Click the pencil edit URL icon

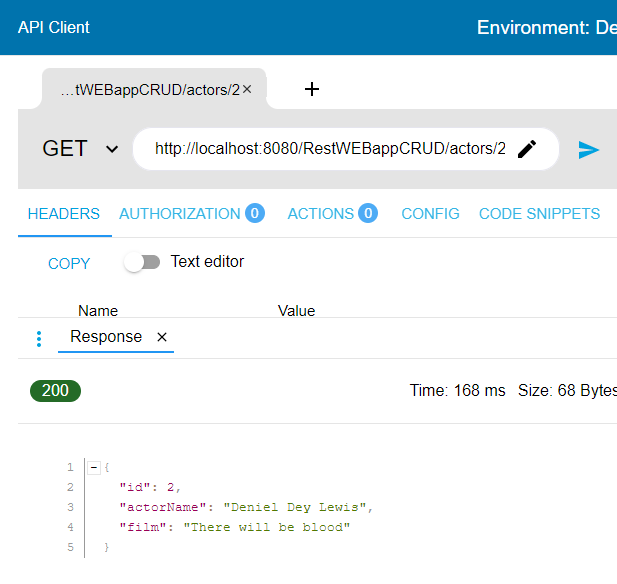pos(527,149)
